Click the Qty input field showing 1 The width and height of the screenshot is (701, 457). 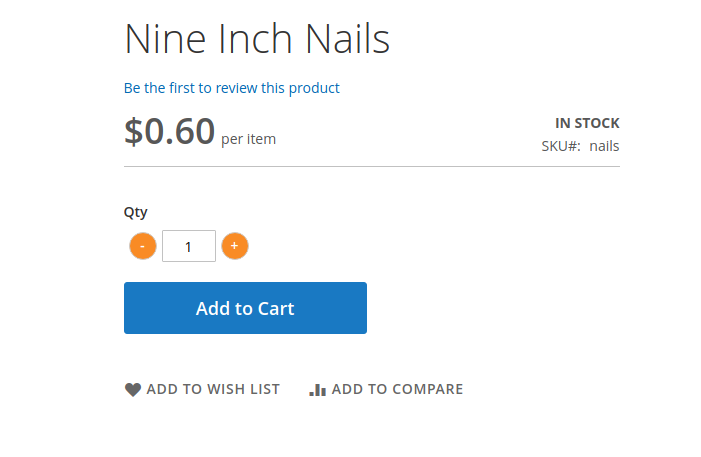click(189, 246)
